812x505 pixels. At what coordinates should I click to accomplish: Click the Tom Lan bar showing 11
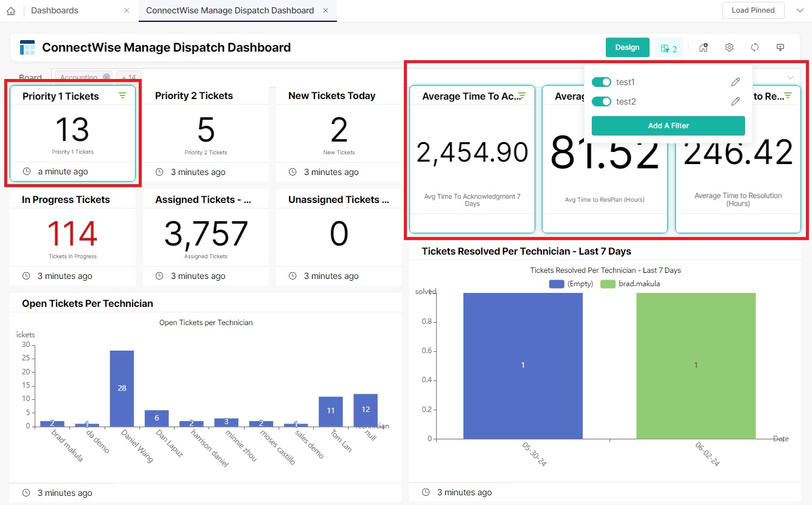click(331, 411)
